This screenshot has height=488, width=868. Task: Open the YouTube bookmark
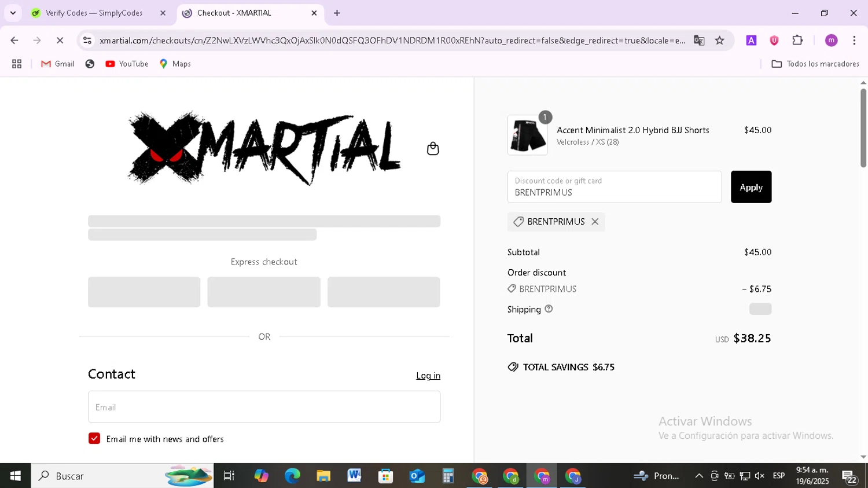tap(127, 64)
